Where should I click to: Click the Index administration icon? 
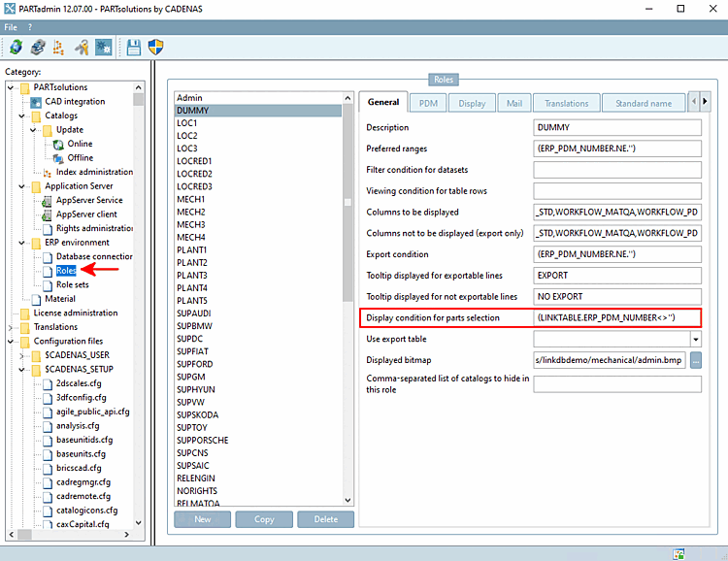pos(48,173)
